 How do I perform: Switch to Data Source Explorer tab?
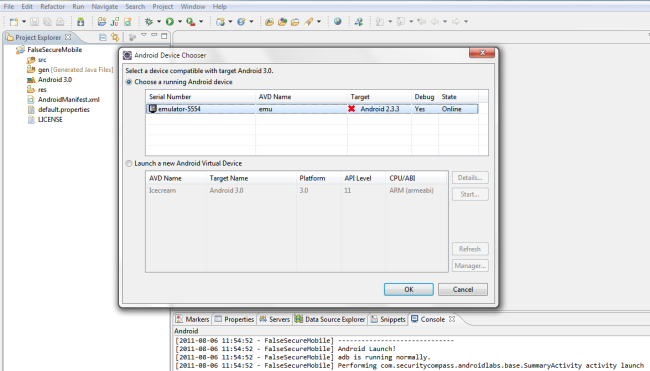(x=330, y=319)
